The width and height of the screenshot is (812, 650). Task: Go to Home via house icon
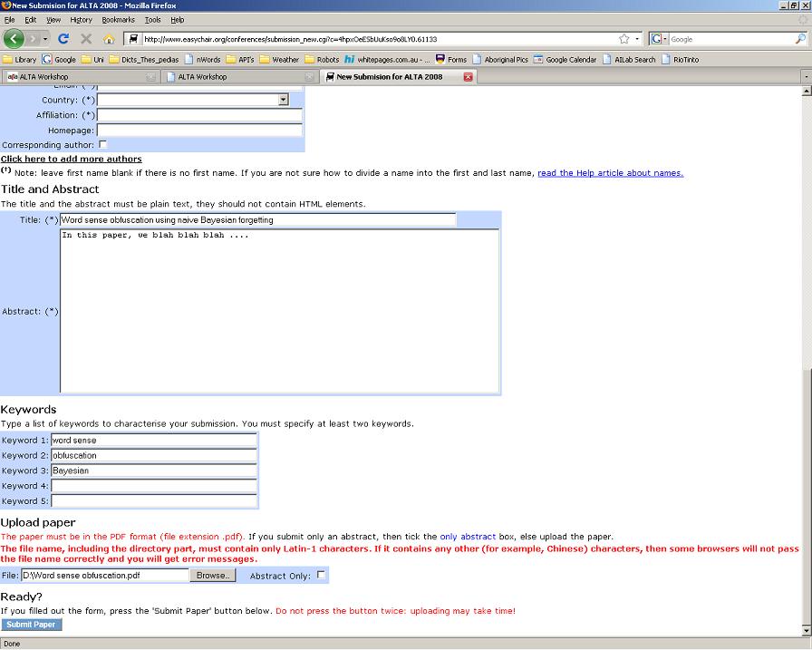pyautogui.click(x=109, y=39)
